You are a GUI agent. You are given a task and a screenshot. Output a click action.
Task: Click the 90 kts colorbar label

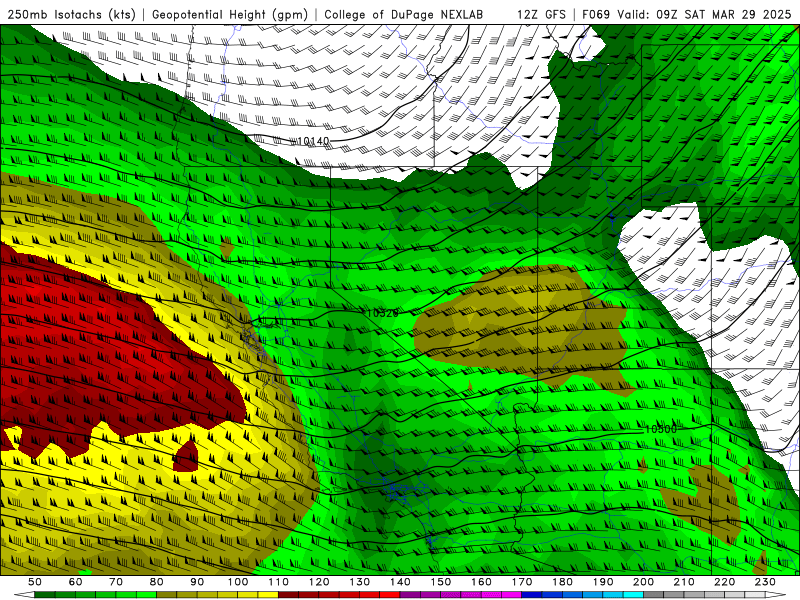(x=197, y=582)
